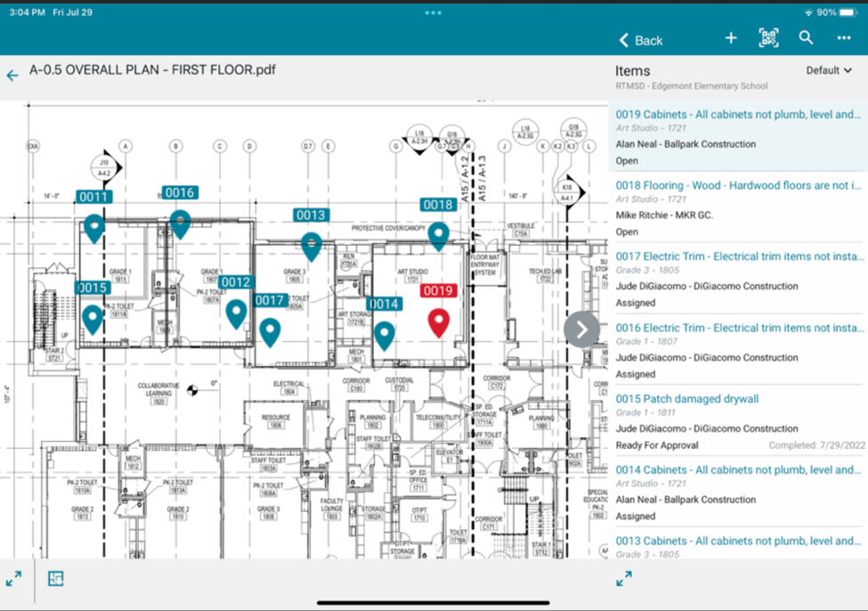
Task: Select the red 0019 map pin
Action: [x=438, y=322]
